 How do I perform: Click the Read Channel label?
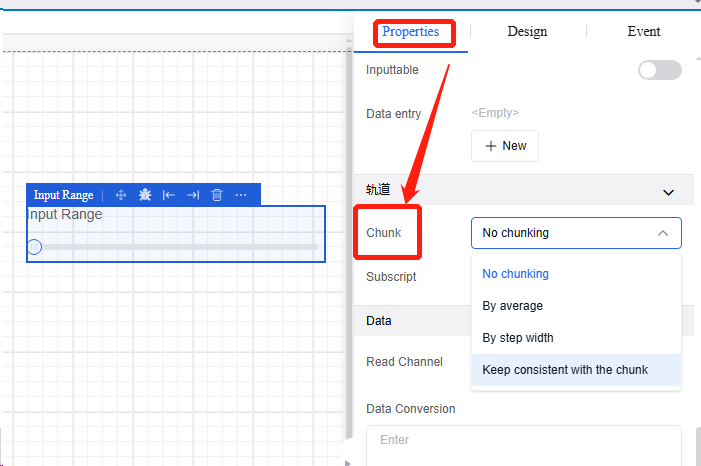(404, 362)
